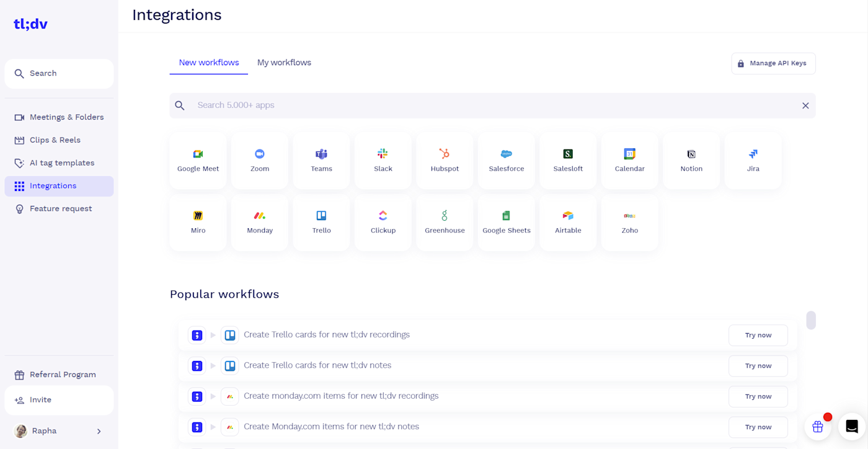
Task: Click "Create monday.com items for new tl;dv recordings"
Action: pyautogui.click(x=341, y=396)
